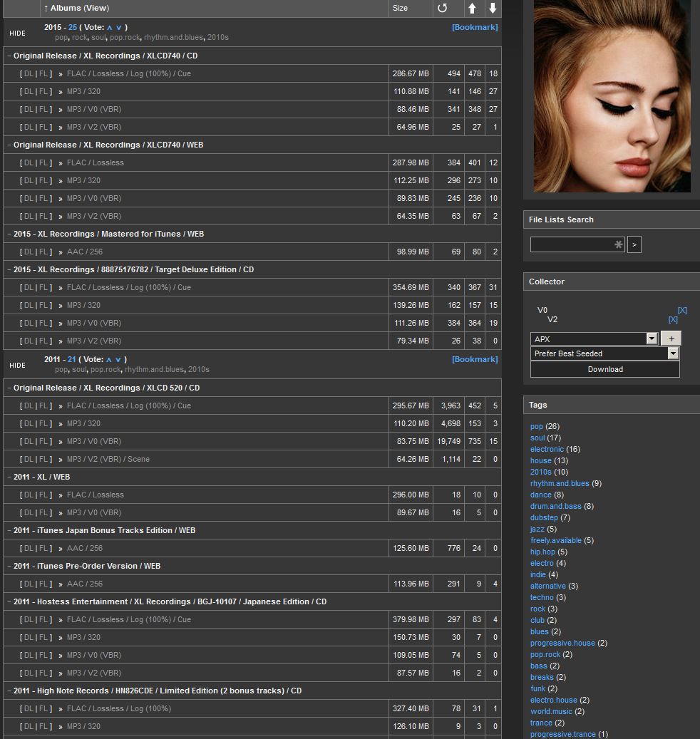Bookmark the album 21

475,359
